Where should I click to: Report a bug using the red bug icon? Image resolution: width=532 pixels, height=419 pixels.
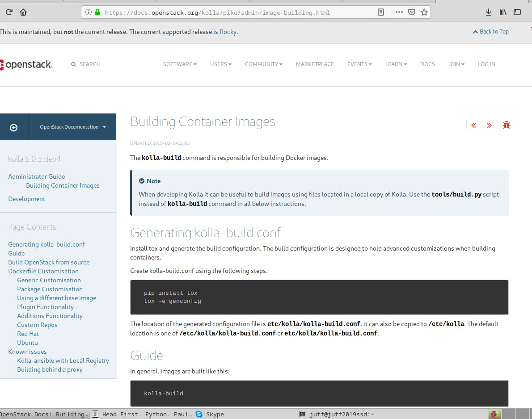[507, 125]
